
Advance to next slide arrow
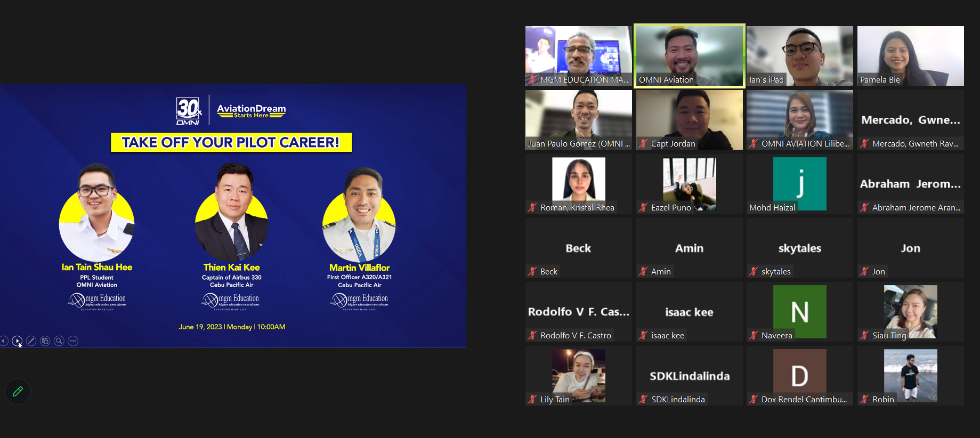[x=18, y=341]
